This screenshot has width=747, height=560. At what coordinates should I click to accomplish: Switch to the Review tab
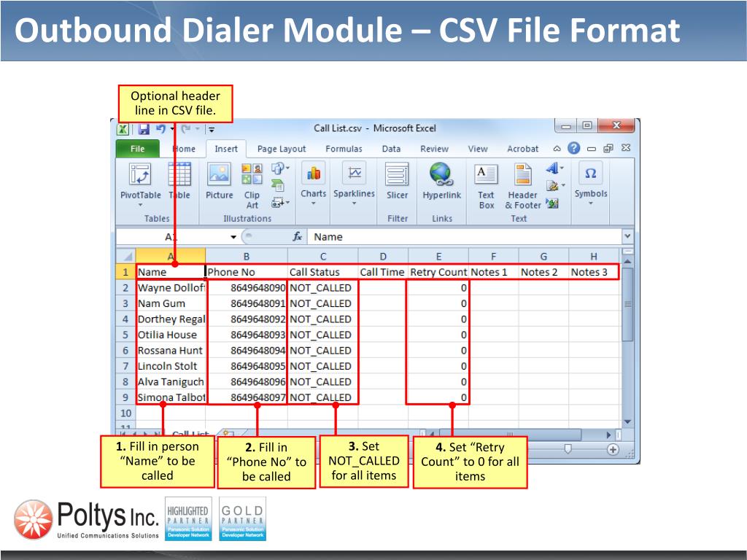[x=434, y=149]
